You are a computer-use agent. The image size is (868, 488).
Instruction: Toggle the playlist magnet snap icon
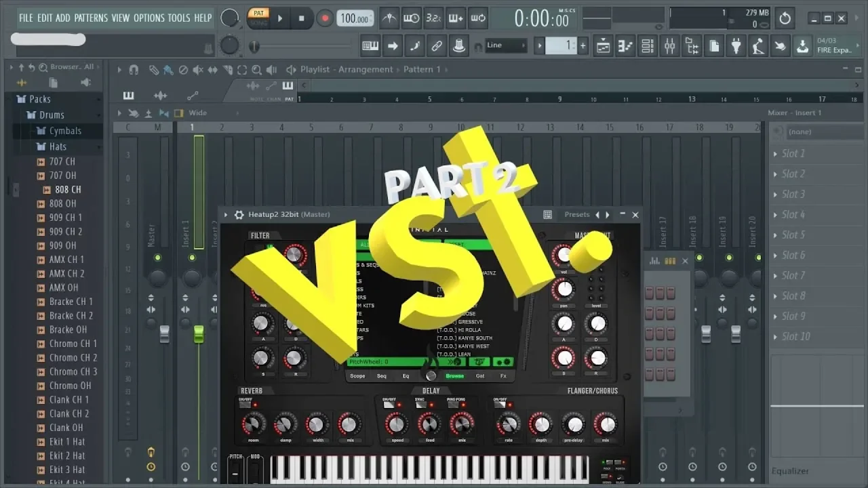pos(134,70)
